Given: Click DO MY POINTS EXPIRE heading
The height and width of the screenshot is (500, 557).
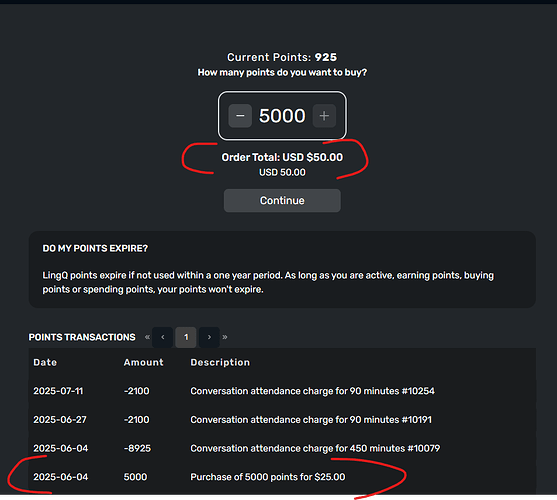Looking at the screenshot, I should [x=95, y=248].
